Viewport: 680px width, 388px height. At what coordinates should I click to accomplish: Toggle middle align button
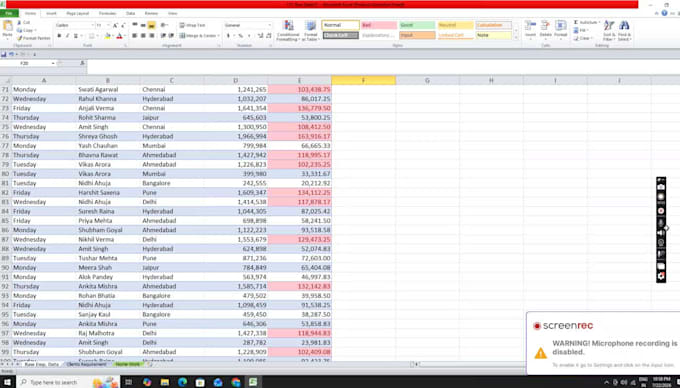pyautogui.click(x=143, y=25)
